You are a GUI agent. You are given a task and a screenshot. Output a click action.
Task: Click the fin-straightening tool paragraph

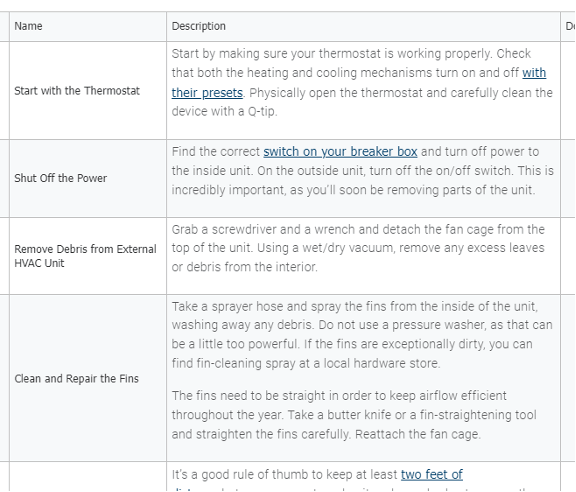click(x=354, y=415)
